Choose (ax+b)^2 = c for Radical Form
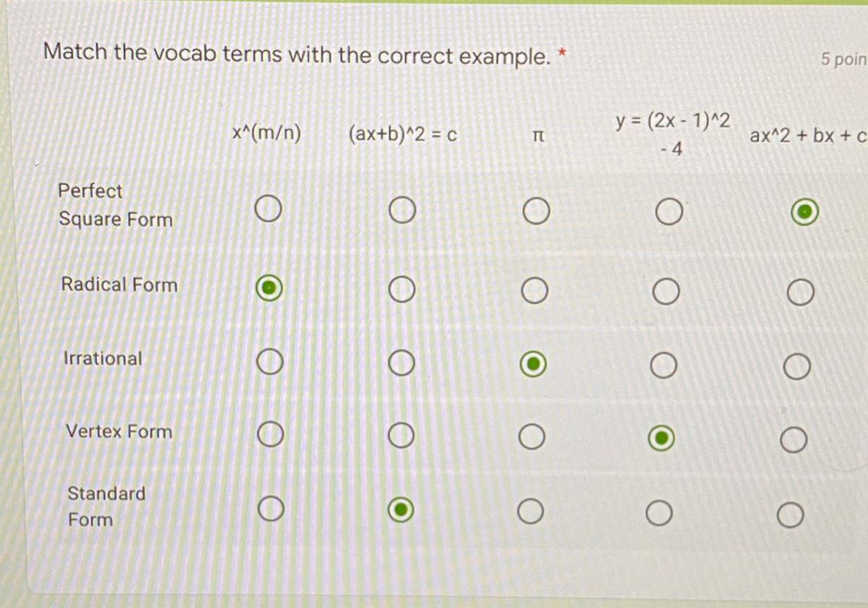The width and height of the screenshot is (868, 608). [x=401, y=290]
